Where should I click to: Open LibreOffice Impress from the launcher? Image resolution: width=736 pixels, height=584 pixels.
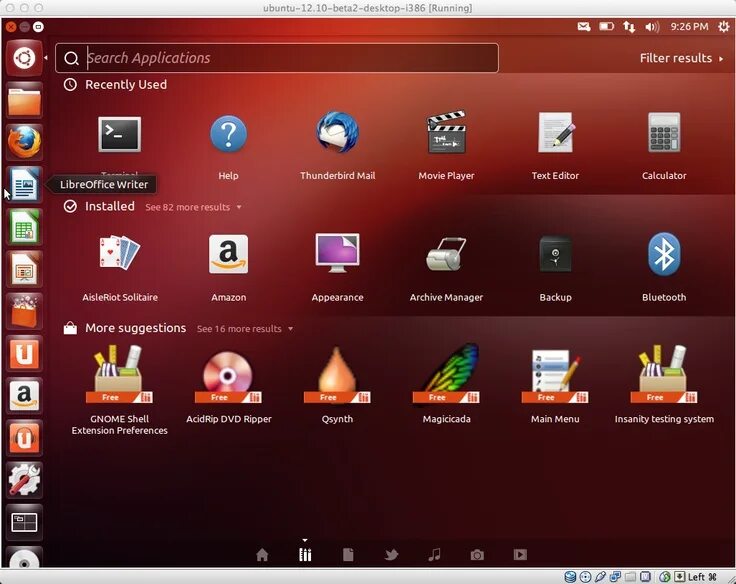[x=24, y=269]
